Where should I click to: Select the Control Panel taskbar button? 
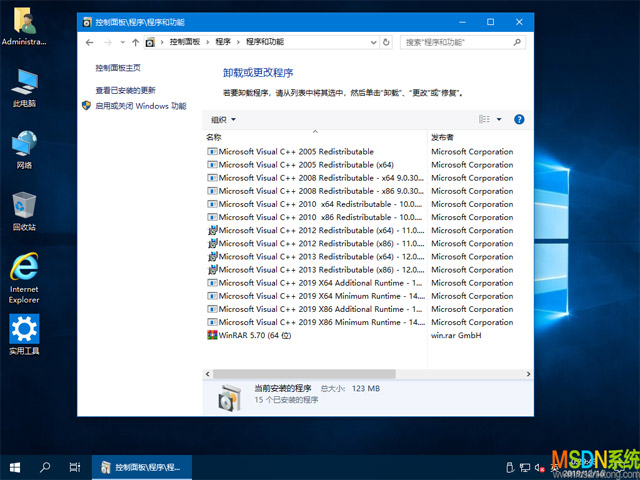(x=142, y=467)
